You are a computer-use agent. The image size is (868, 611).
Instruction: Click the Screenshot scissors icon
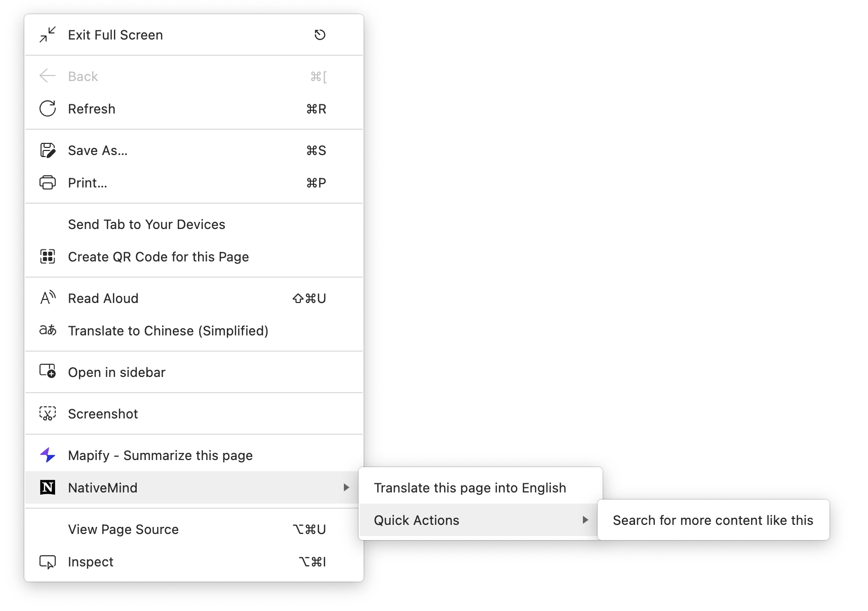click(48, 414)
